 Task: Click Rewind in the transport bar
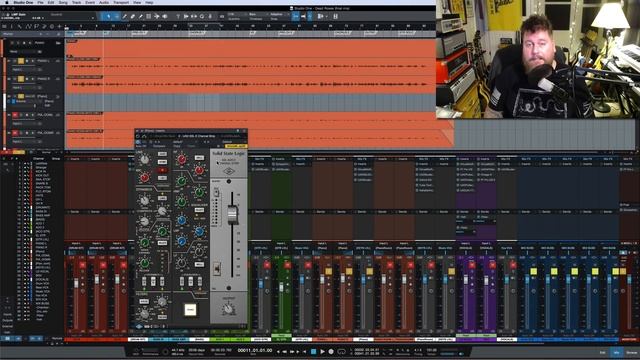pos(285,351)
